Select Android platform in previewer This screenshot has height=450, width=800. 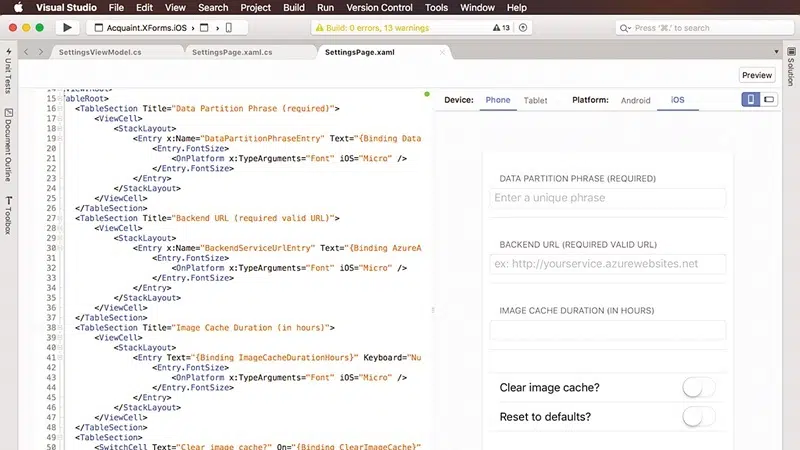click(x=635, y=101)
